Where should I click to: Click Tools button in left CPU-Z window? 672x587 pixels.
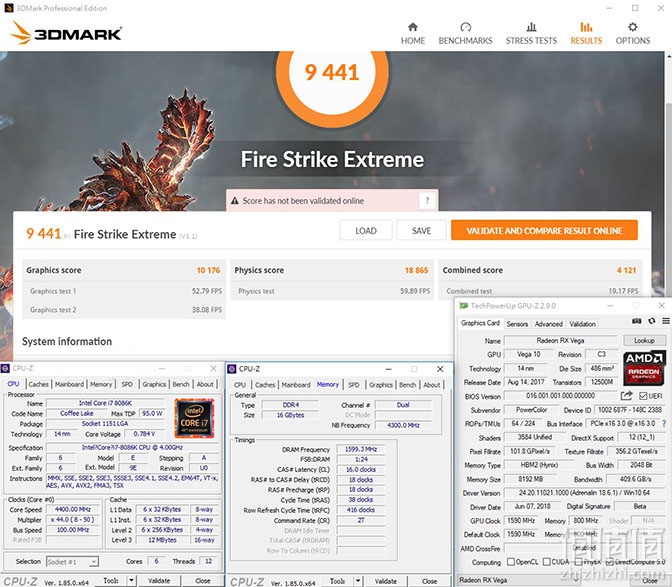(111, 581)
